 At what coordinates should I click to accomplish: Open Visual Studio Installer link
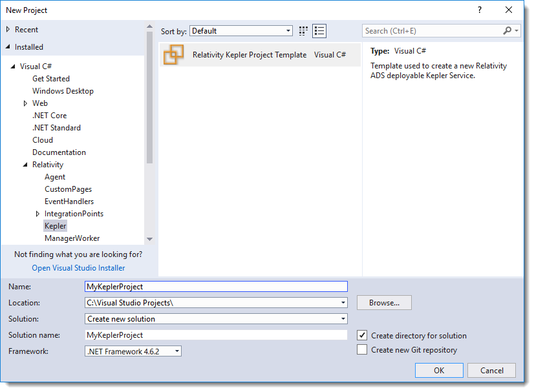click(78, 268)
